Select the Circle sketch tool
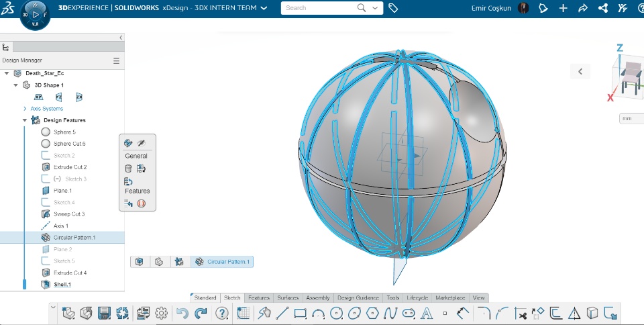The width and height of the screenshot is (644, 325). click(336, 314)
